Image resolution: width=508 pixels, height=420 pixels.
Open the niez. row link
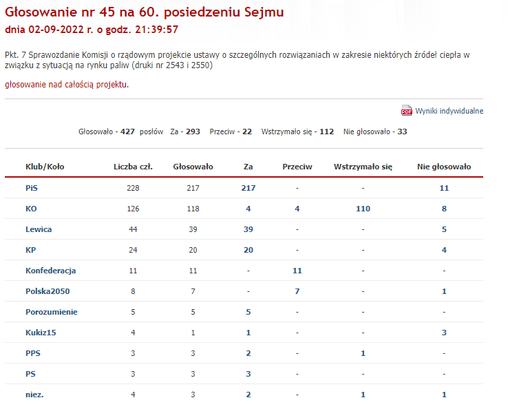(x=35, y=395)
